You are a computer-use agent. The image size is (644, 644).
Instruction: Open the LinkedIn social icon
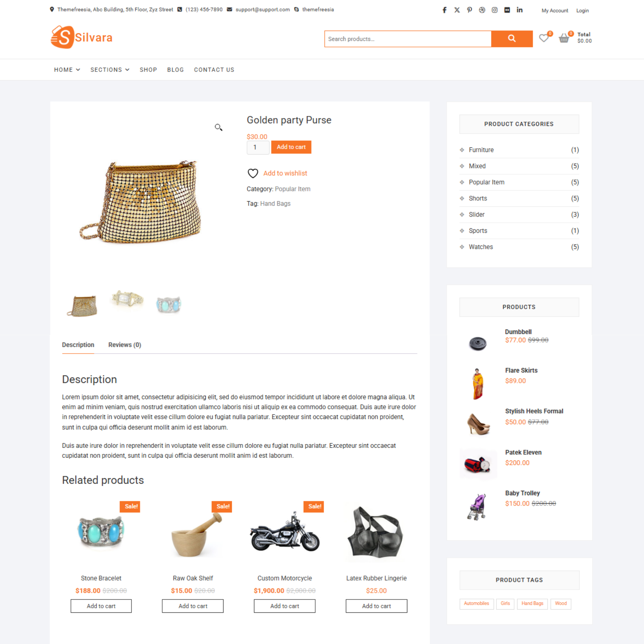coord(520,10)
